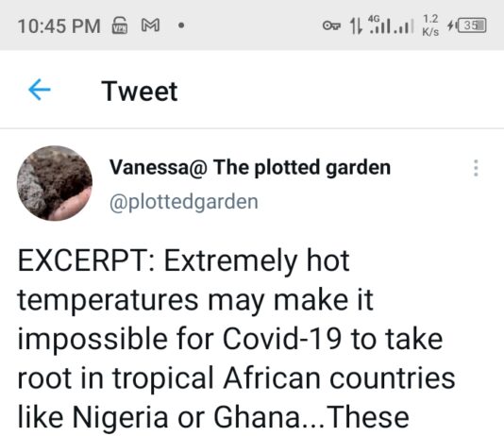This screenshot has width=504, height=436.
Task: Tap the line mentioning Nigeria or Ghana
Action: pyautogui.click(x=213, y=417)
